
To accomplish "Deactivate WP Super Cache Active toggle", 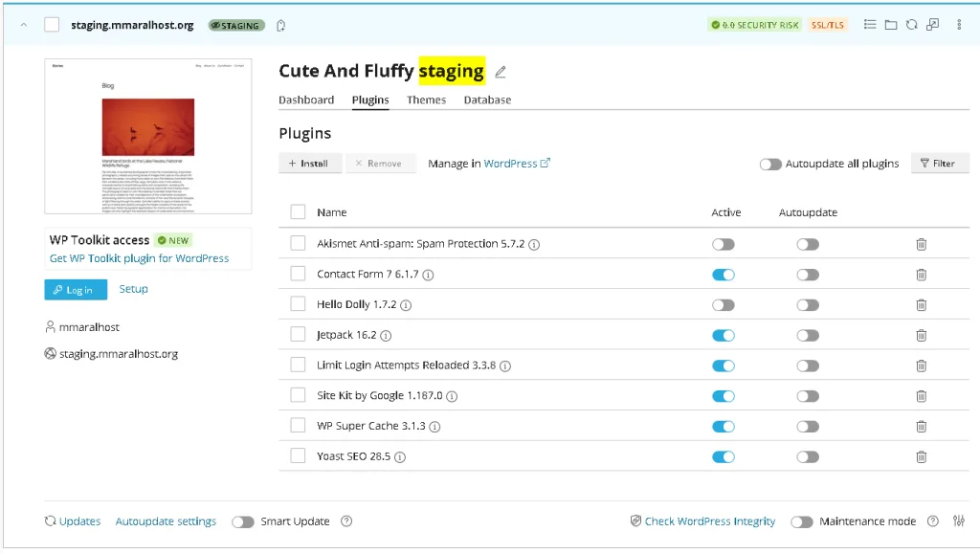I will coord(724,427).
